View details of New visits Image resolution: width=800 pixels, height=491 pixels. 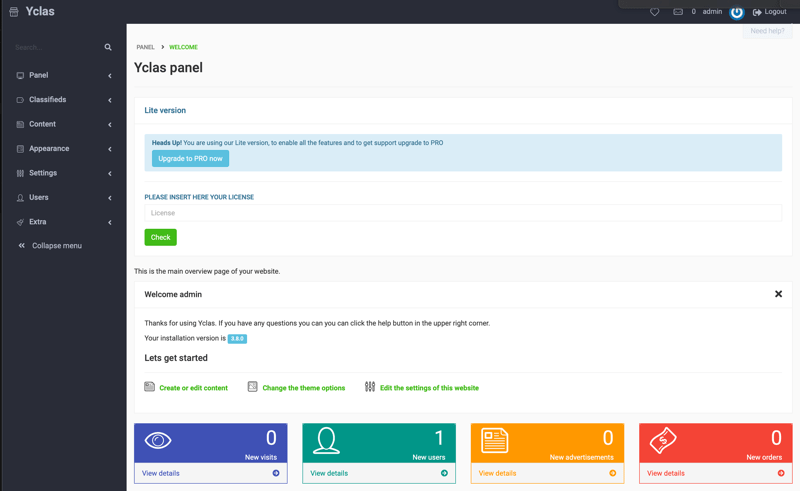tap(161, 473)
